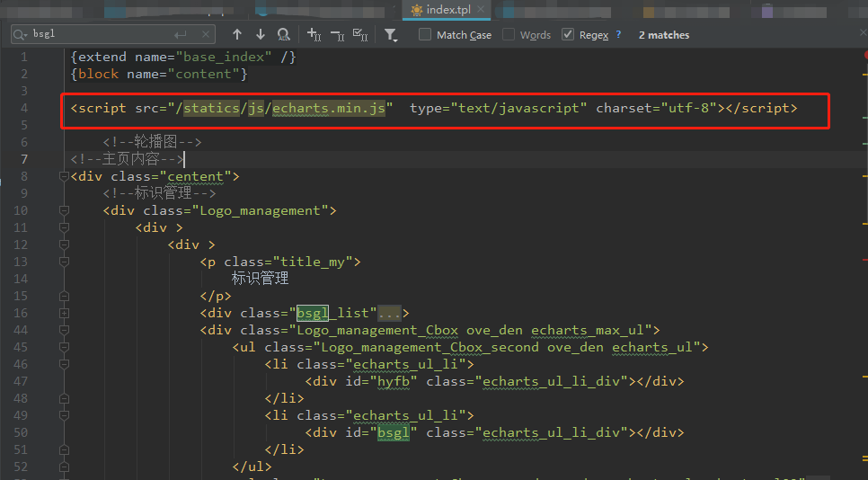Click the '2 matches' result count
The height and width of the screenshot is (480, 868).
coord(664,35)
